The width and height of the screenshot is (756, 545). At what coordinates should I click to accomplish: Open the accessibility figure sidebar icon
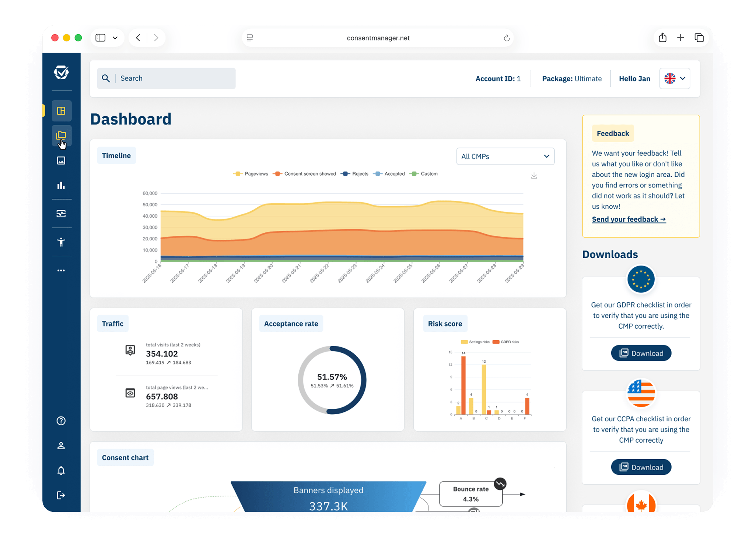[61, 242]
